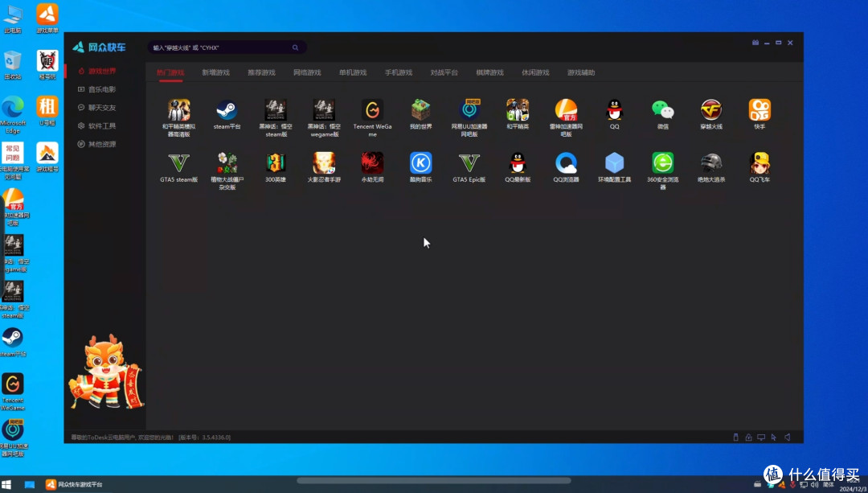Open the QQ最新版 icon
The image size is (868, 493).
(518, 163)
